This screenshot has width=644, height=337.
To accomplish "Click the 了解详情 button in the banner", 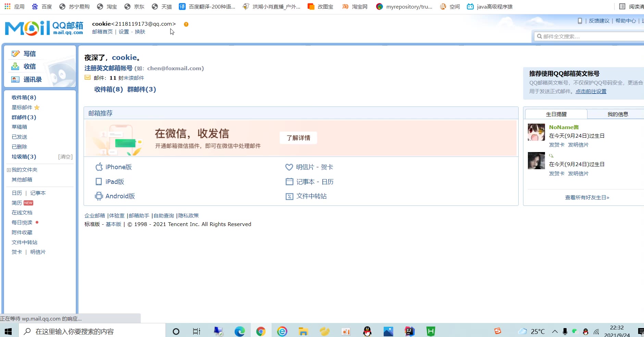I will [x=298, y=138].
